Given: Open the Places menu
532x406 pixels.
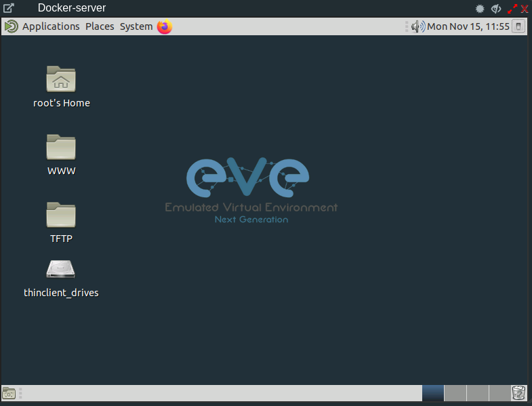Looking at the screenshot, I should pos(100,26).
